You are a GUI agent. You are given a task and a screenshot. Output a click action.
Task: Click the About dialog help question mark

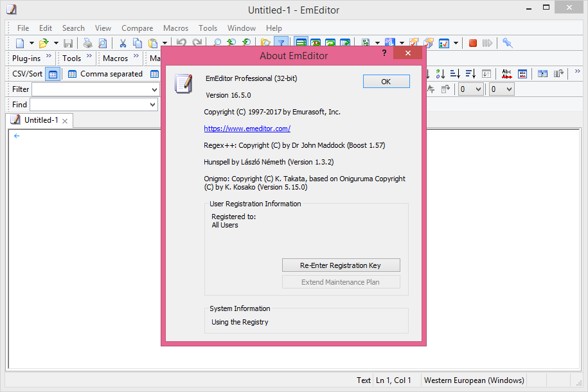(384, 53)
